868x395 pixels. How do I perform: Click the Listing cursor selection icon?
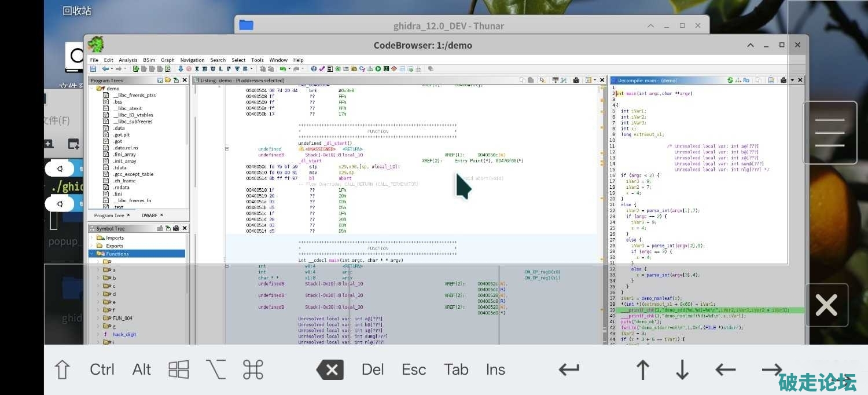[542, 81]
